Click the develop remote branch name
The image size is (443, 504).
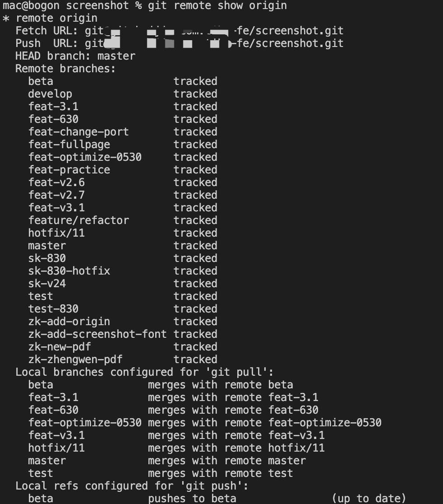[50, 94]
